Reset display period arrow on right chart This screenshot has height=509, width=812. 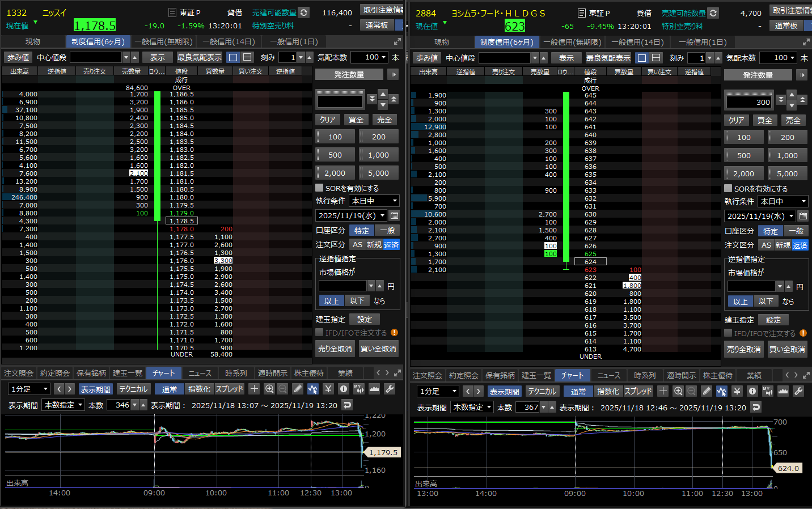coord(756,407)
